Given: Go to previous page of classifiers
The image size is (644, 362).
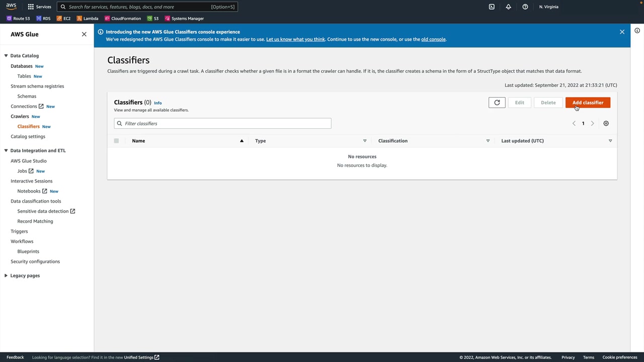Looking at the screenshot, I should [x=574, y=123].
